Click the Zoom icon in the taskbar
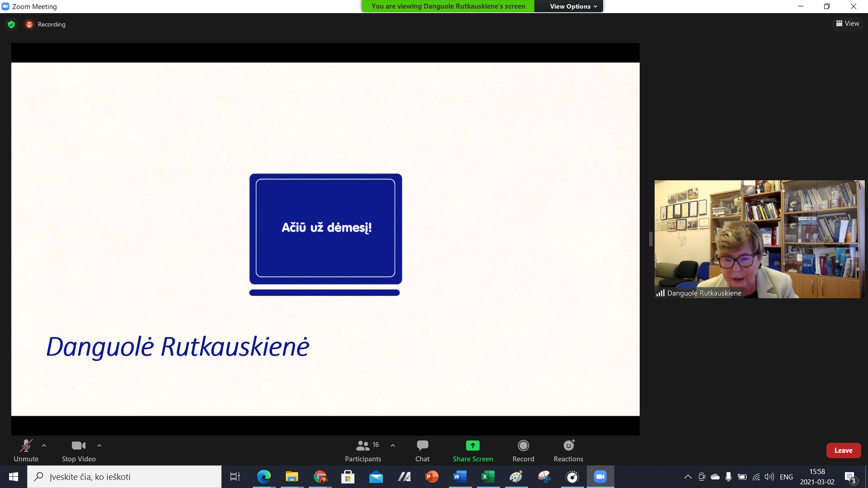 click(x=600, y=477)
